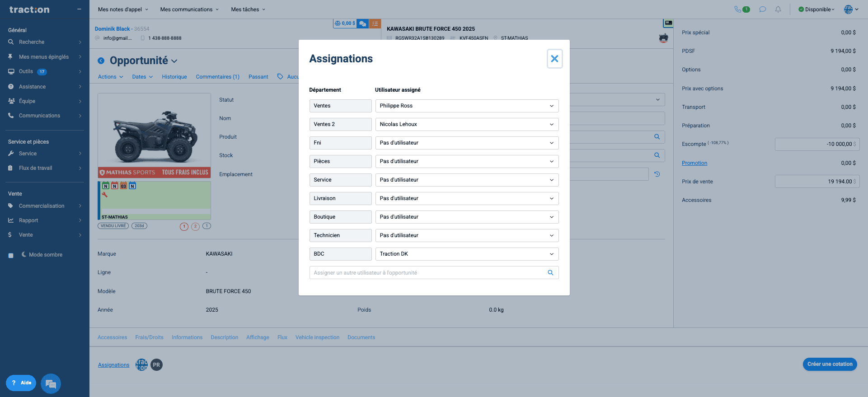868x397 pixels.
Task: Click the Service wrench icon in sidebar
Action: [11, 154]
